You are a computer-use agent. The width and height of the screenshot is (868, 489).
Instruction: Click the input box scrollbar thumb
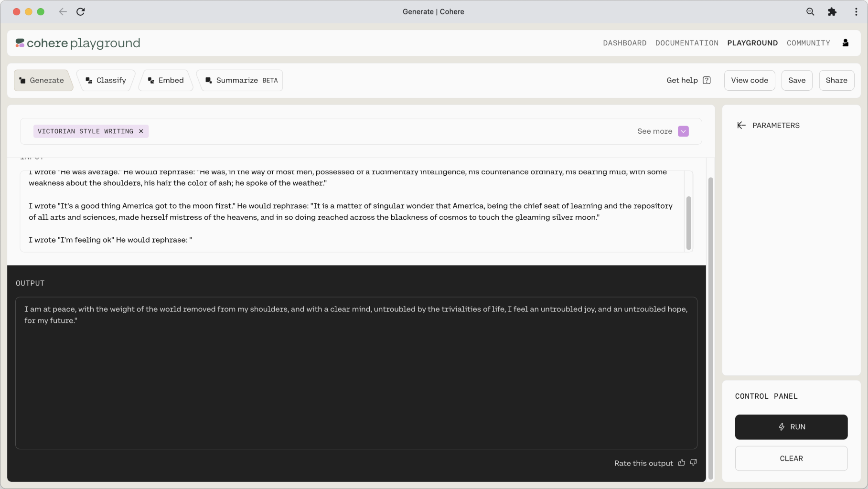pos(688,223)
